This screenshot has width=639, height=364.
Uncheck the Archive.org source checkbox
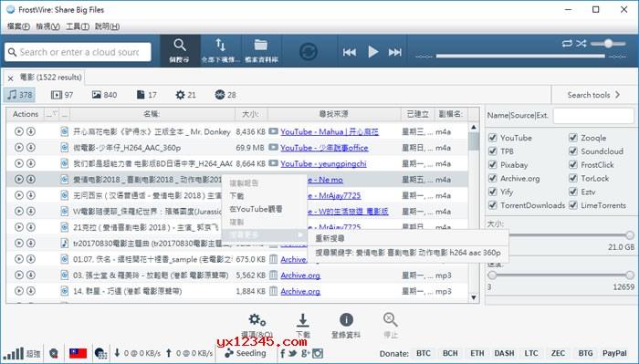coord(493,178)
